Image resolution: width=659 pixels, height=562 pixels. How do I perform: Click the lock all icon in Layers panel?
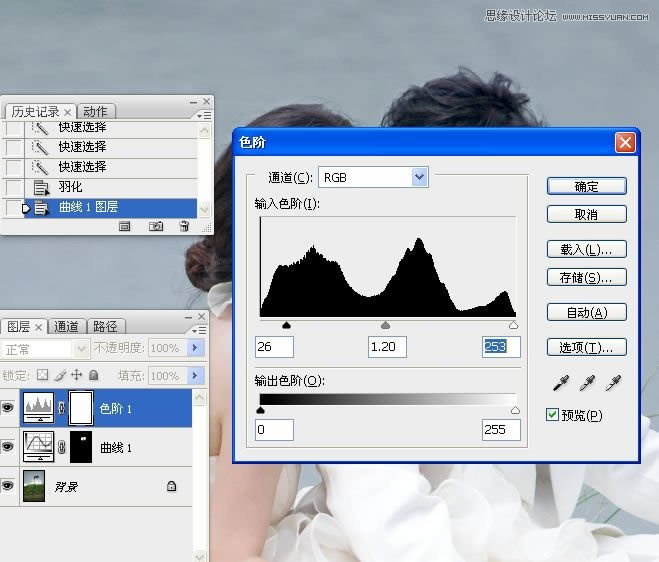(93, 376)
